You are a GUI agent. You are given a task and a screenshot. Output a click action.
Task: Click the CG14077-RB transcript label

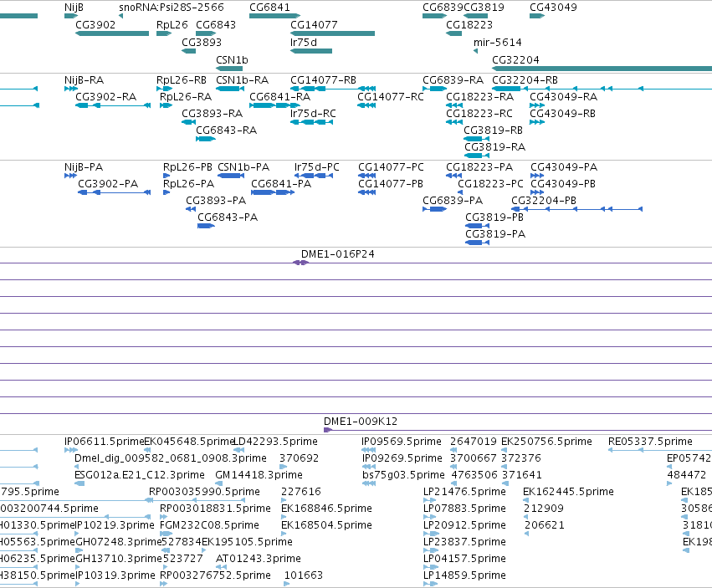click(x=324, y=80)
